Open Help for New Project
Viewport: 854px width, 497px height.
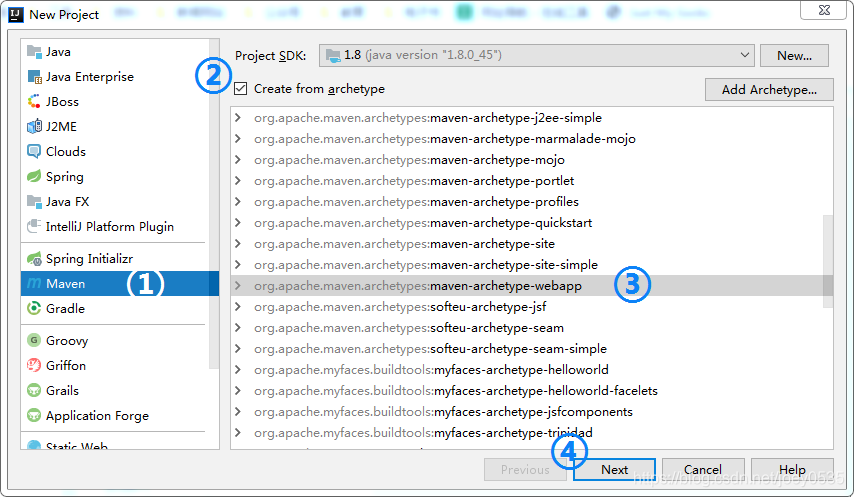click(x=792, y=469)
